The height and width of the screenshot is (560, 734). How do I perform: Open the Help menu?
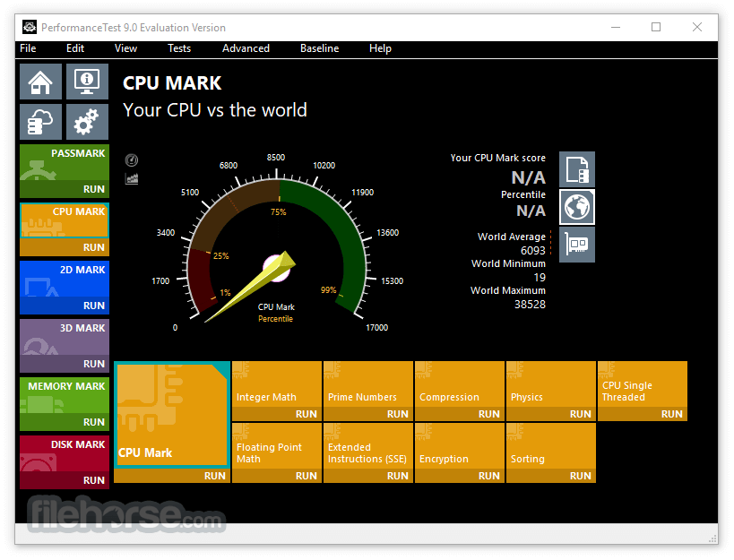(380, 48)
